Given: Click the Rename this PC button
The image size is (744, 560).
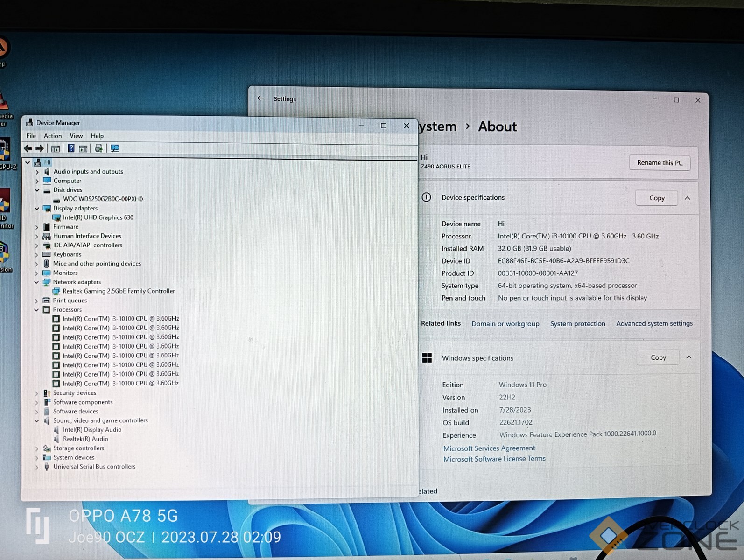Looking at the screenshot, I should pyautogui.click(x=660, y=162).
